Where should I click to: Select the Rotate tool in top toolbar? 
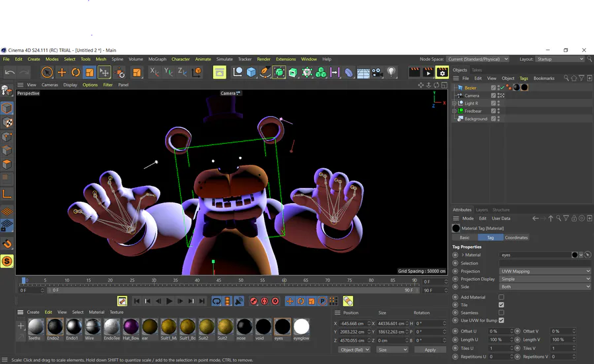[76, 72]
